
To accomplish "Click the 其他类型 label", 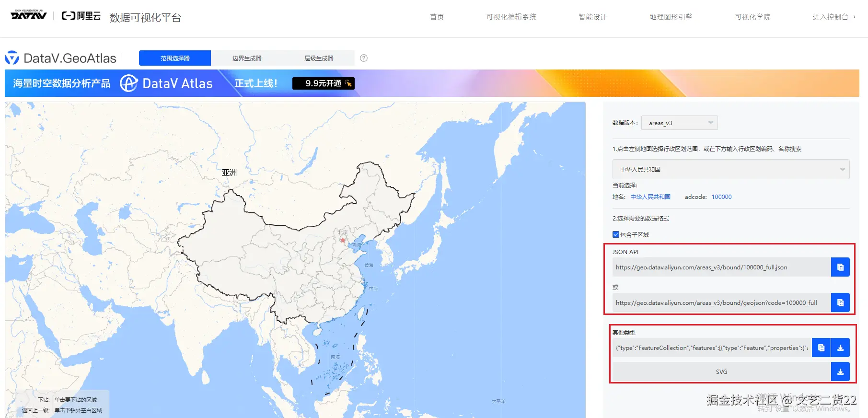I will [624, 332].
